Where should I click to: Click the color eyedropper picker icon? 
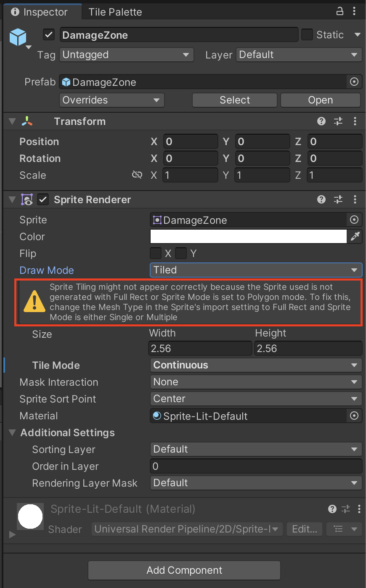pyautogui.click(x=355, y=237)
